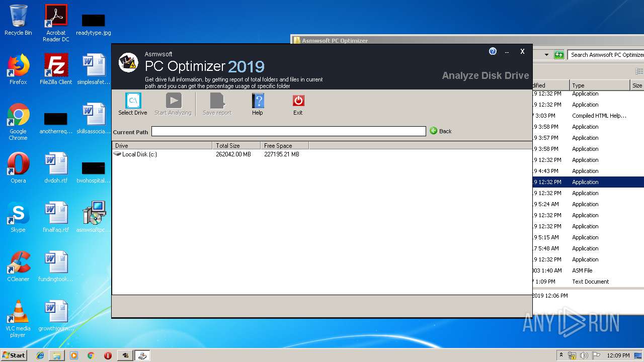Image resolution: width=644 pixels, height=362 pixels.
Task: Click the Chrome icon in the taskbar
Action: click(91, 355)
